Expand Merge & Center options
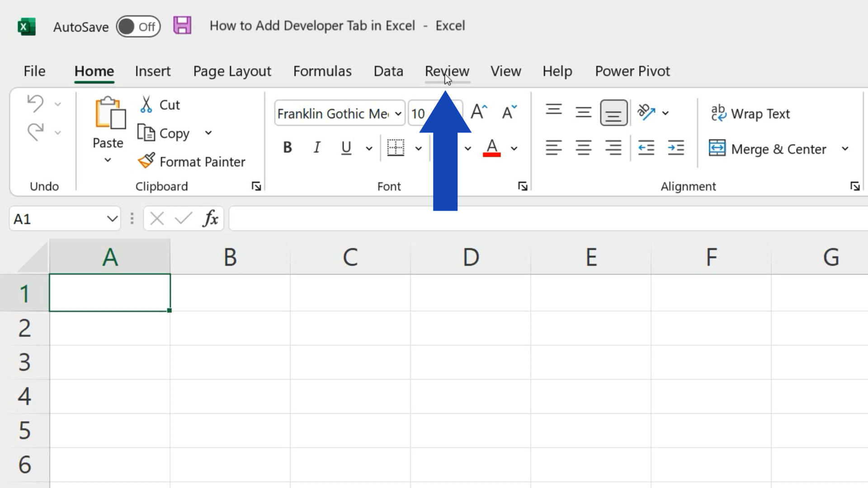Screen dimensions: 868x488 [845, 149]
